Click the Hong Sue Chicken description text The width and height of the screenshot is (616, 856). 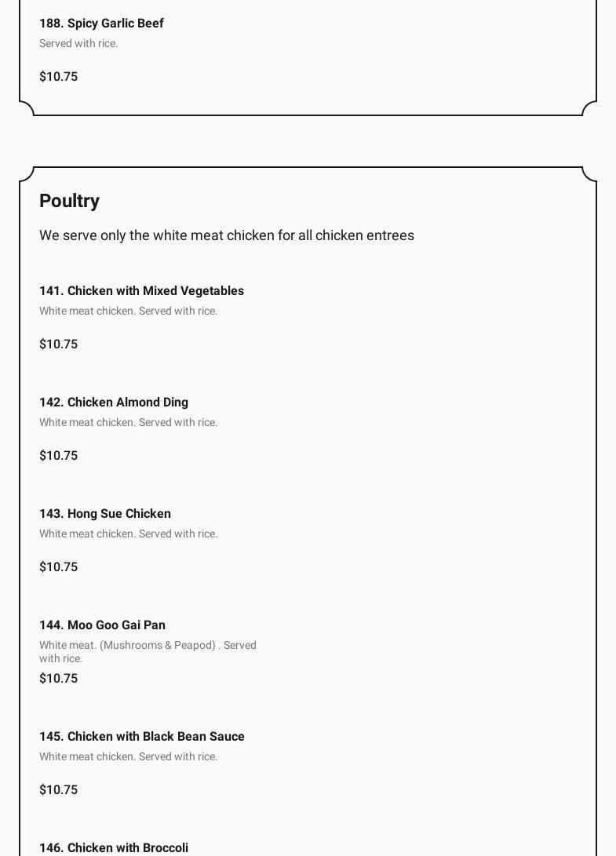pos(128,534)
